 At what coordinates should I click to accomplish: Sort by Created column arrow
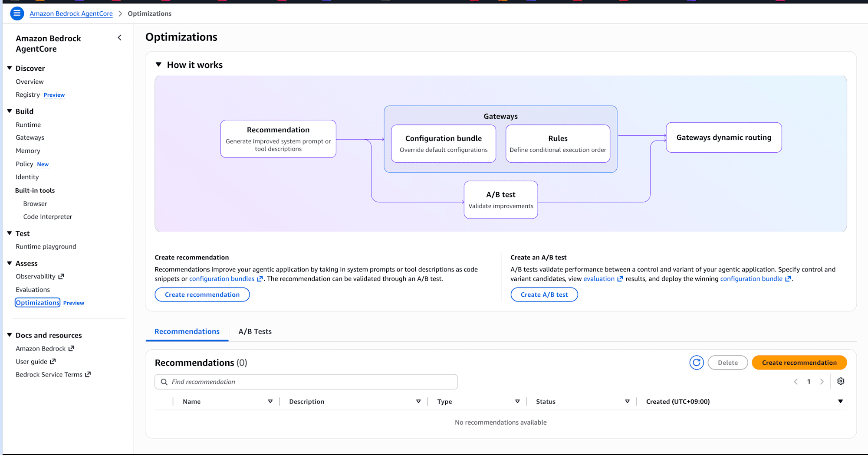tap(841, 402)
